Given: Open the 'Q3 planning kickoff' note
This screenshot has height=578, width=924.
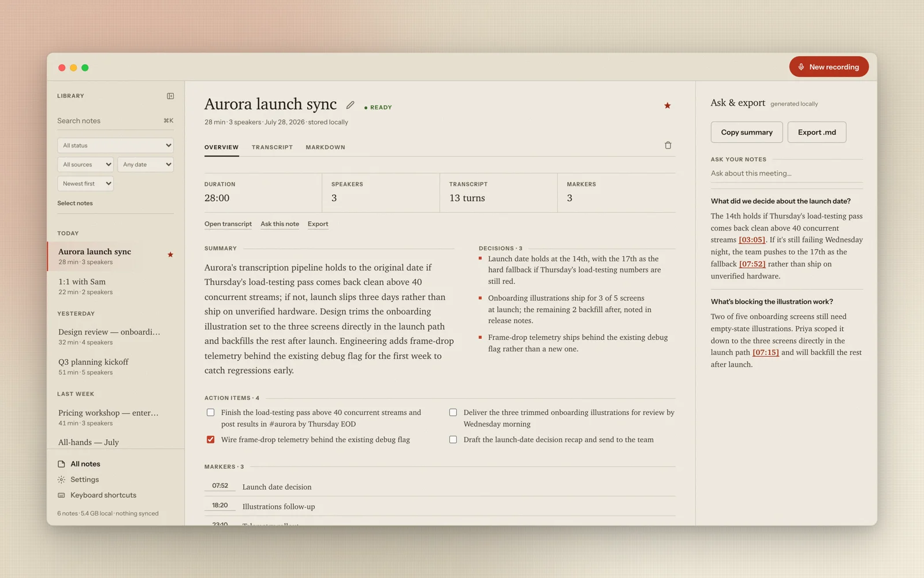Looking at the screenshot, I should pyautogui.click(x=115, y=366).
